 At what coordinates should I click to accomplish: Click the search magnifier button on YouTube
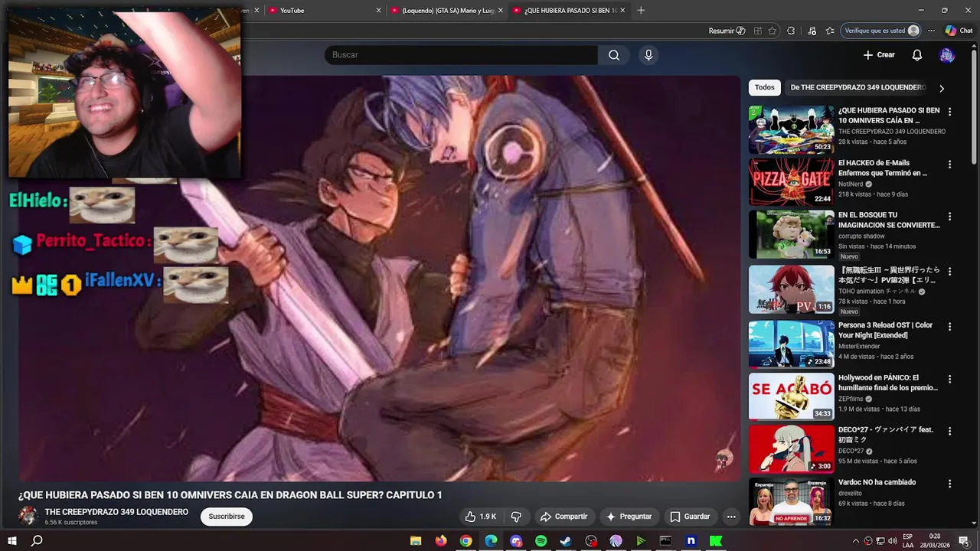[x=614, y=55]
